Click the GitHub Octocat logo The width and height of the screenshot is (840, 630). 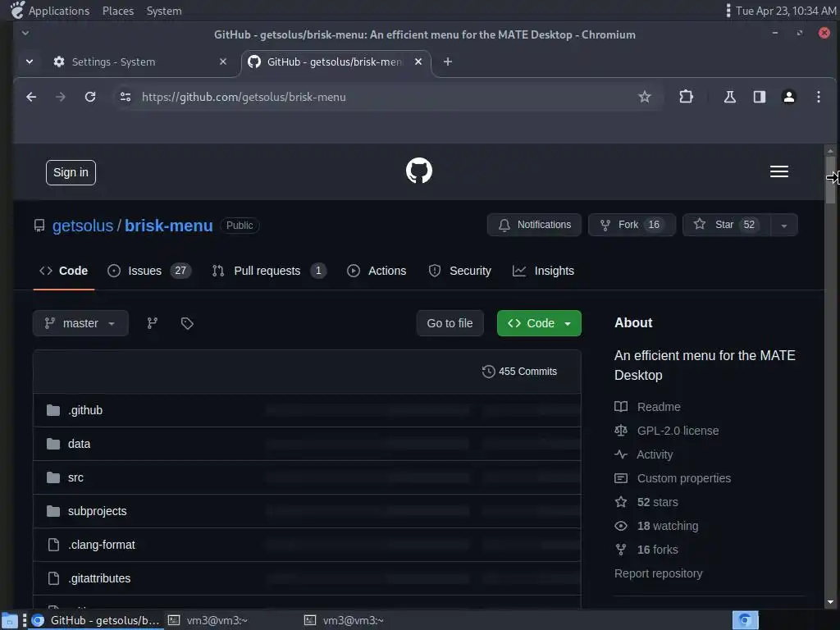419,171
